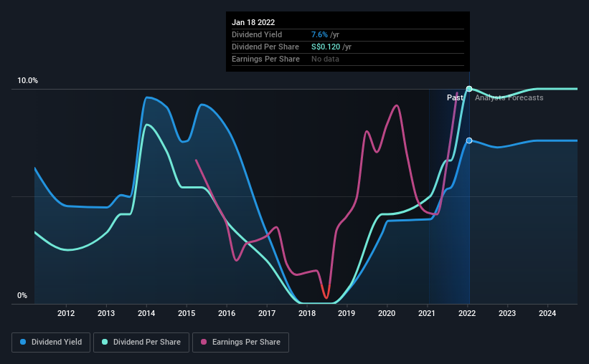589x364 pixels.
Task: Toggle the Dividend Per Share legend button
Action: 141,343
